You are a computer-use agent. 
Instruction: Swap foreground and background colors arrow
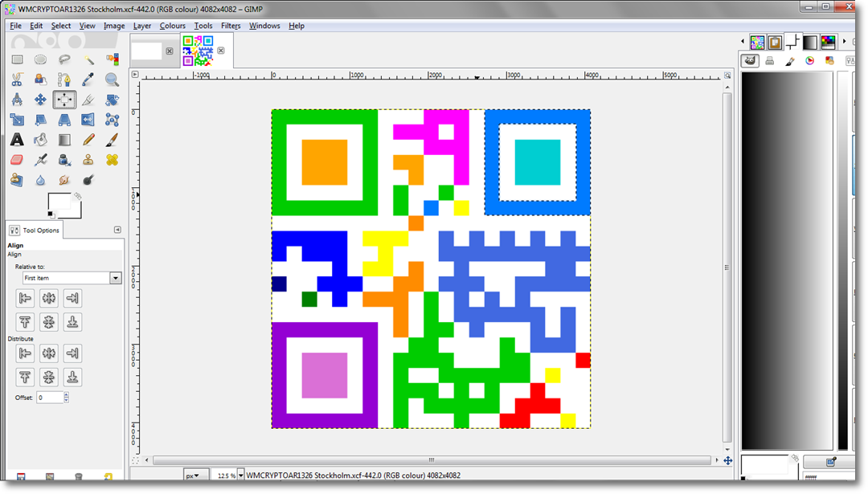[78, 196]
